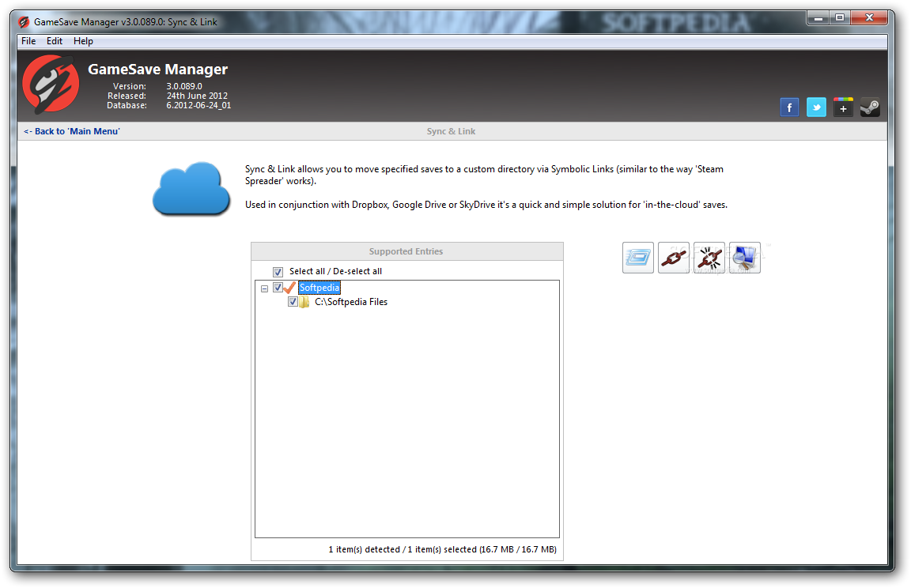Click the monitor with magnifier scan icon

coord(745,258)
